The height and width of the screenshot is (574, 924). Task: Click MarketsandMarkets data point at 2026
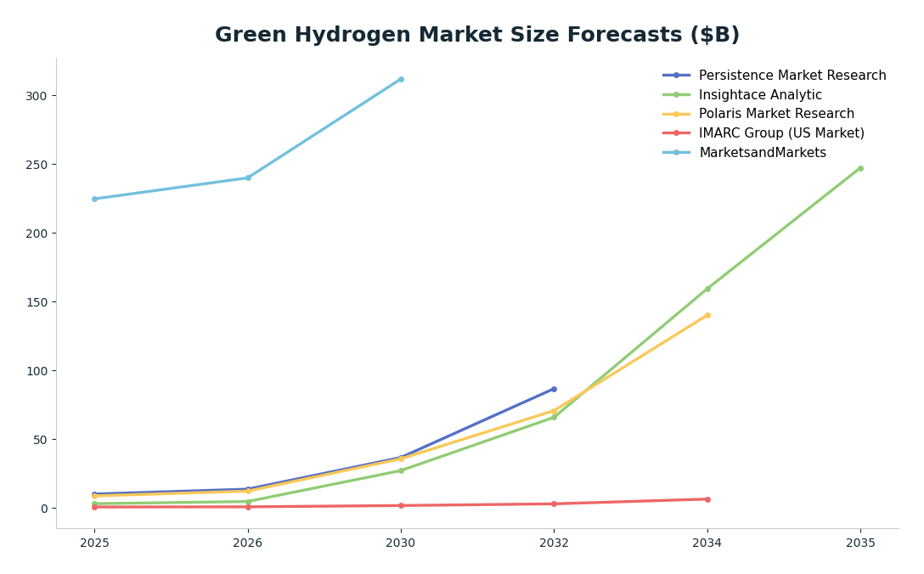pos(248,177)
